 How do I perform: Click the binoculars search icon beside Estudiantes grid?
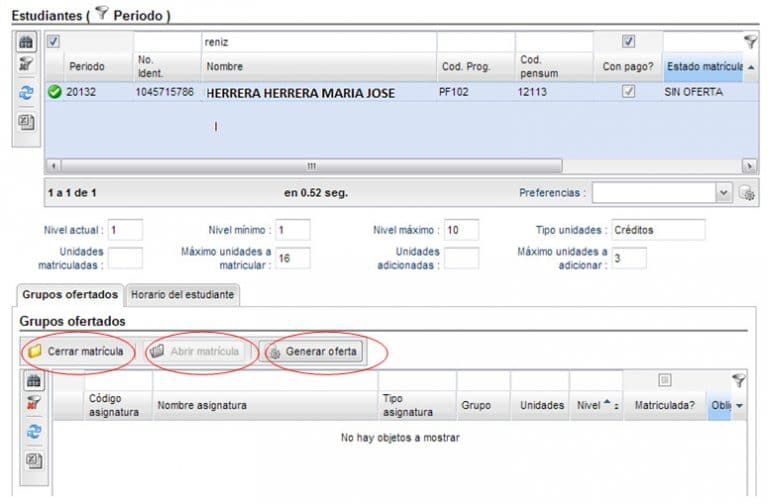point(27,42)
